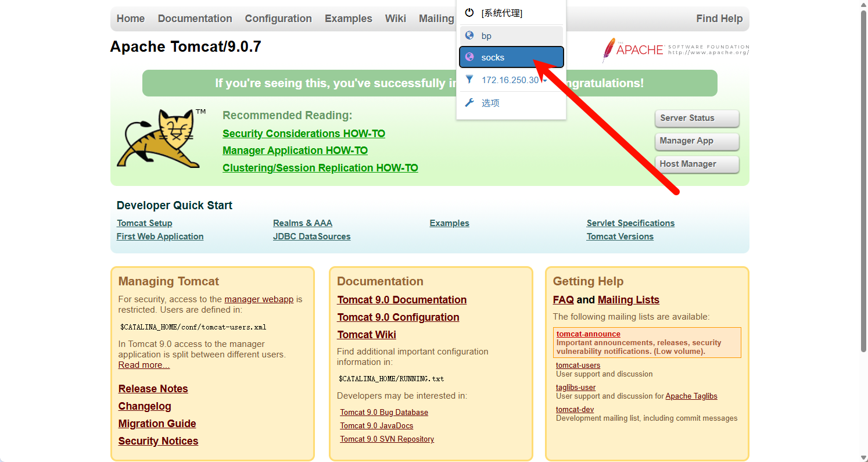Open the tomcat-users mailing list link

click(578, 366)
